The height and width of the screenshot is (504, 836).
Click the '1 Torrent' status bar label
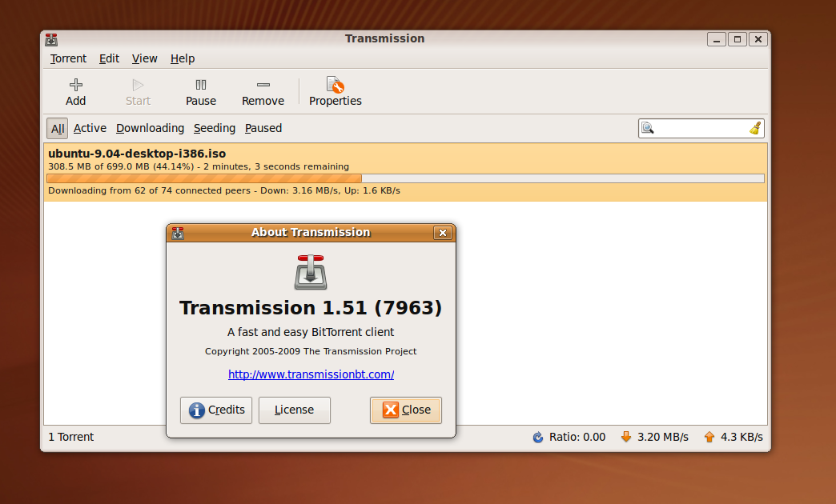tap(71, 437)
